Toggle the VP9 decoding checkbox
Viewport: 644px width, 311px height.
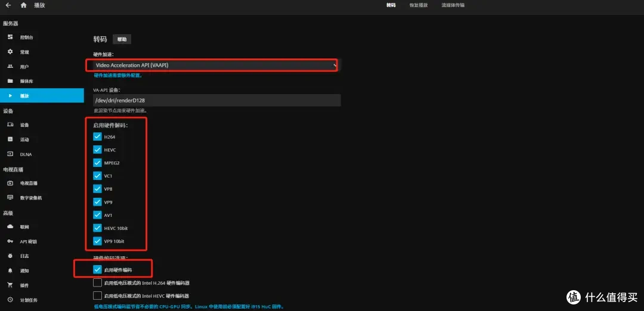97,202
